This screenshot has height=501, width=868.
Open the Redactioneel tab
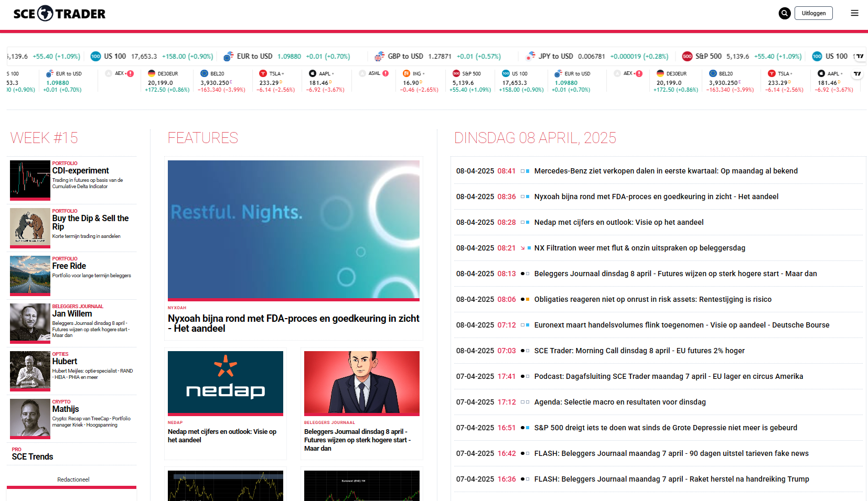73,480
